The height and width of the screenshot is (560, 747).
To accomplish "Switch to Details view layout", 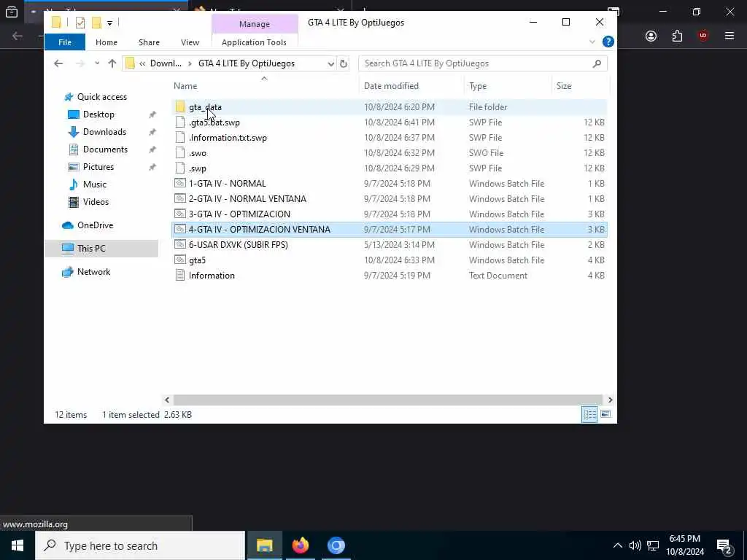I will point(589,414).
